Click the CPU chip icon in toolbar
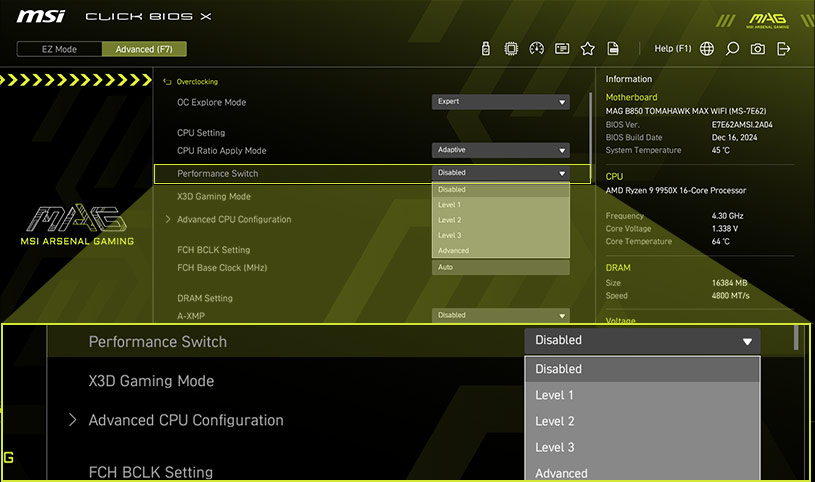 [x=511, y=49]
